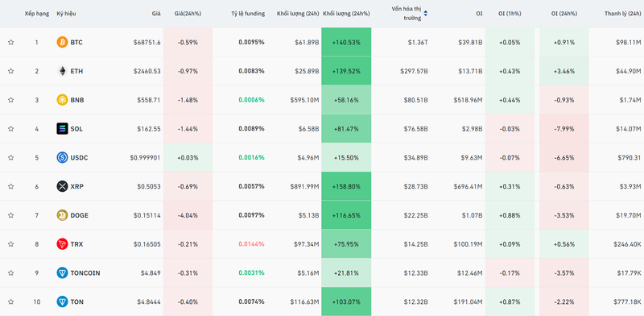Sort by Vốn hóa thị trường arrow
Screen dimensions: 644x316
426,14
